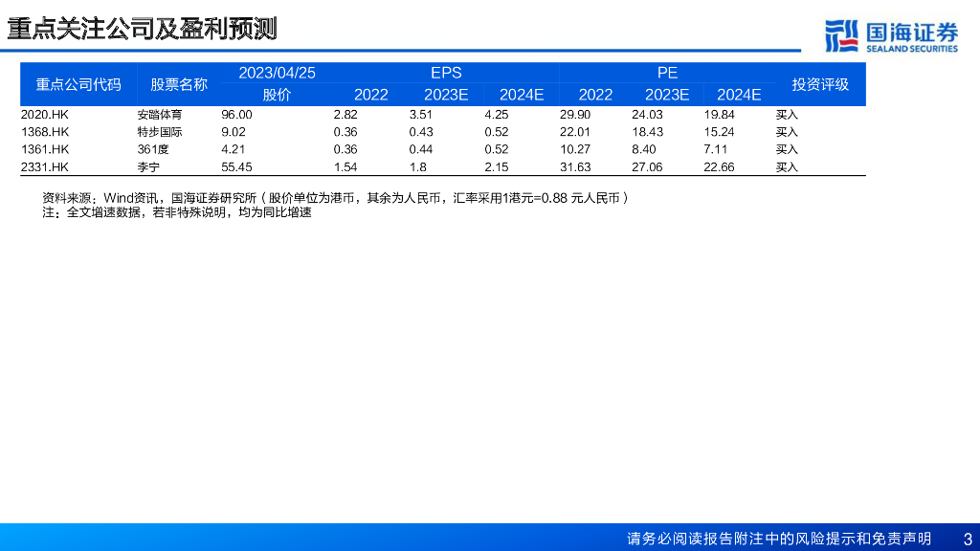Click the 9.02 share price cell
980x551 pixels.
pos(234,132)
